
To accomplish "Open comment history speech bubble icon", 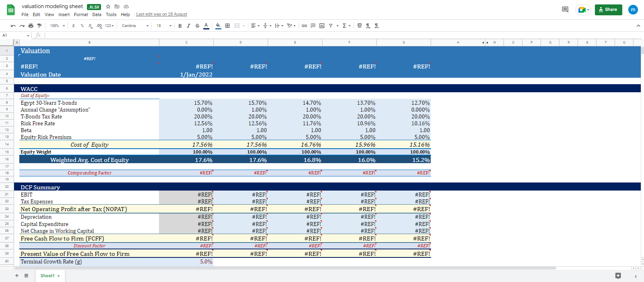I will pyautogui.click(x=565, y=10).
